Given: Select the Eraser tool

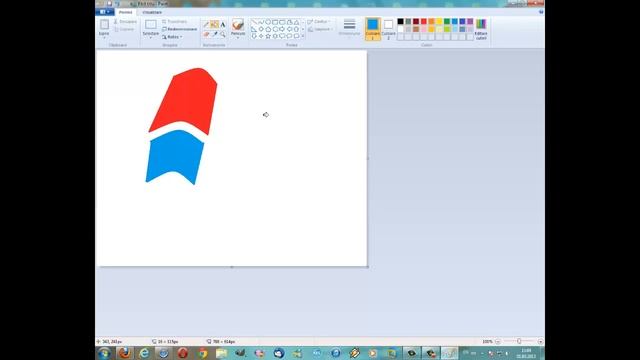Looking at the screenshot, I should click(206, 34).
